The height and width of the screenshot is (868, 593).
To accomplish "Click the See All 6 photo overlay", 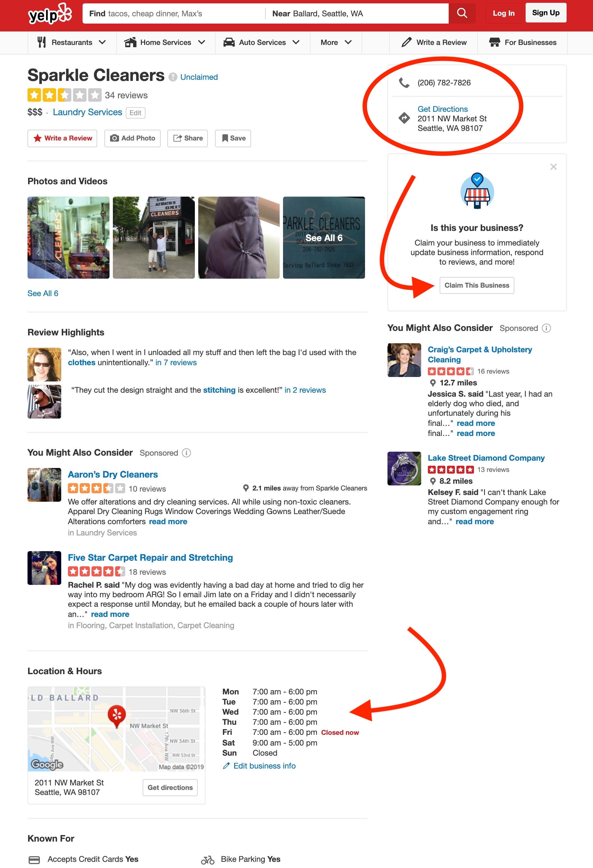I will pyautogui.click(x=324, y=238).
